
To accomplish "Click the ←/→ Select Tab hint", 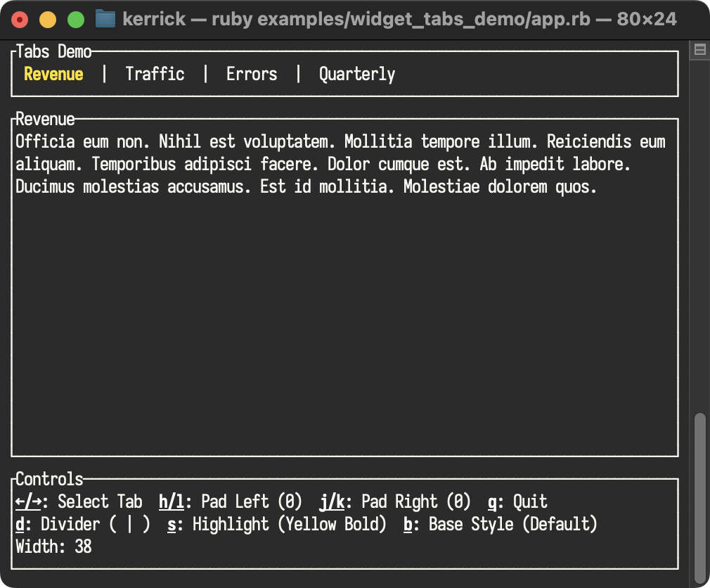I will [x=79, y=501].
